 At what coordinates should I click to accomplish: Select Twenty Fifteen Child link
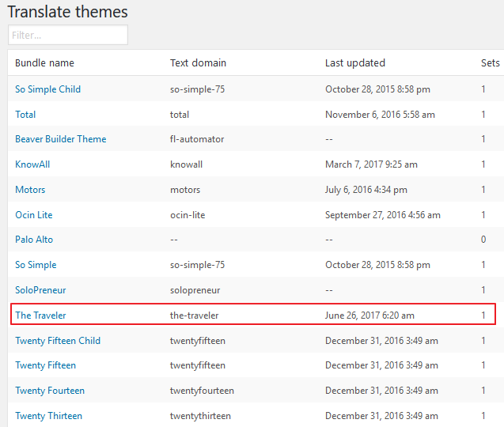coord(58,340)
